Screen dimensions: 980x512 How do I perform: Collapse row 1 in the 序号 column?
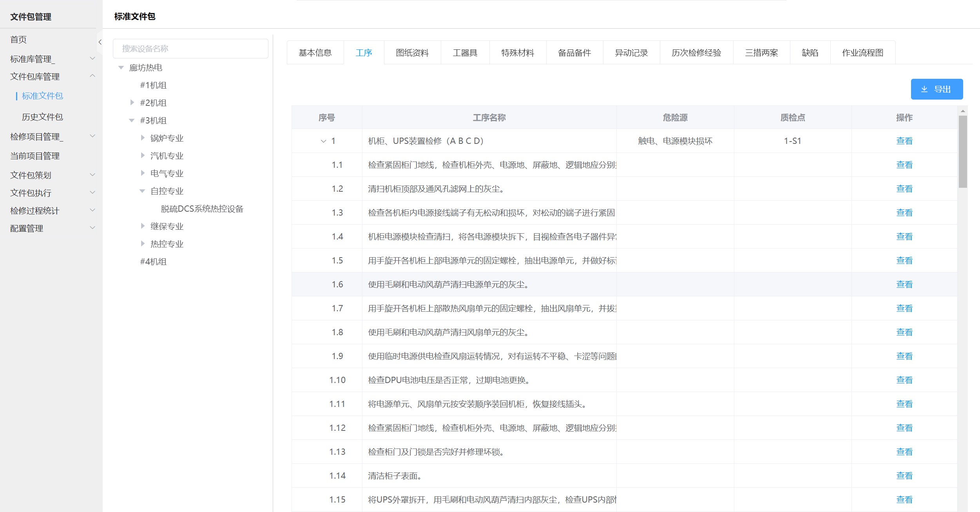pyautogui.click(x=323, y=141)
